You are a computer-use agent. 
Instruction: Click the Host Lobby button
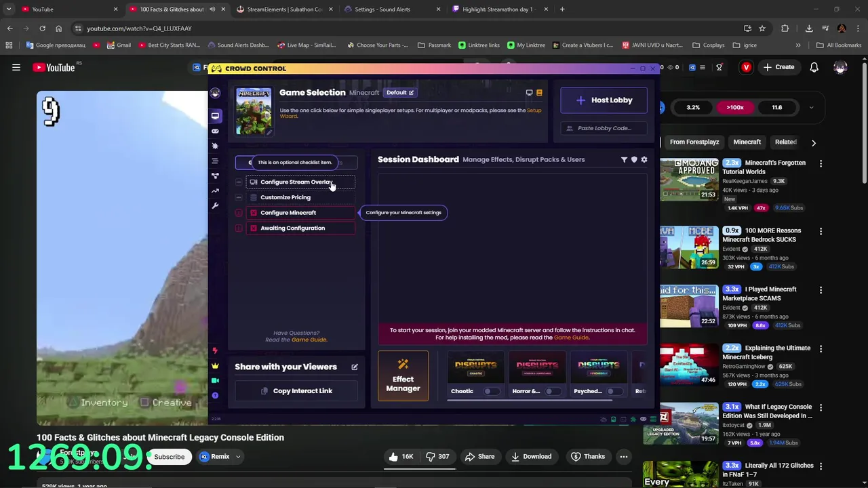(604, 100)
